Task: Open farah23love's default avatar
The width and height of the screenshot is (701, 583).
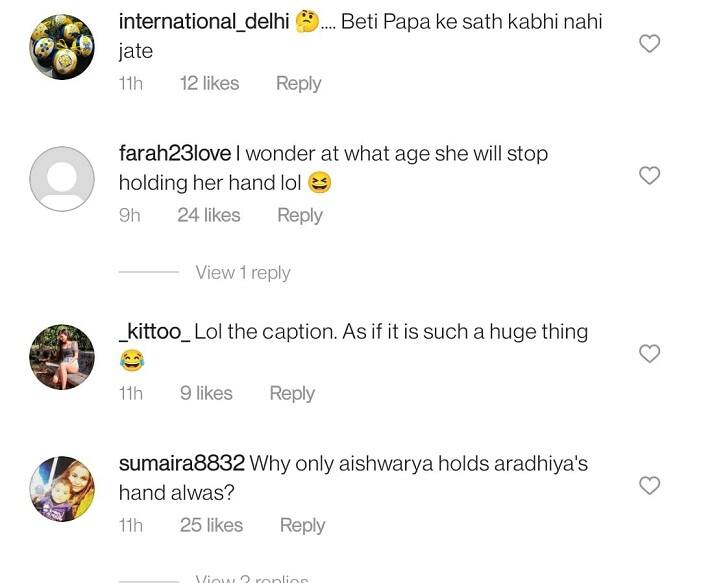Action: (62, 178)
